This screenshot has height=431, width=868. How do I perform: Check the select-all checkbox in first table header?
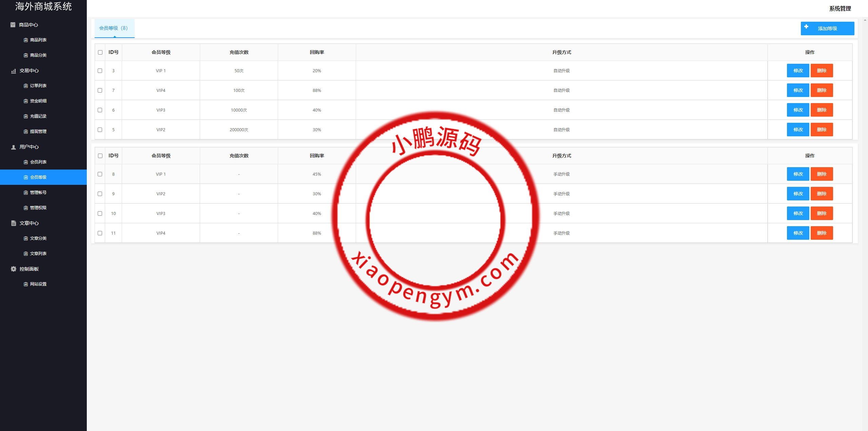coord(100,52)
